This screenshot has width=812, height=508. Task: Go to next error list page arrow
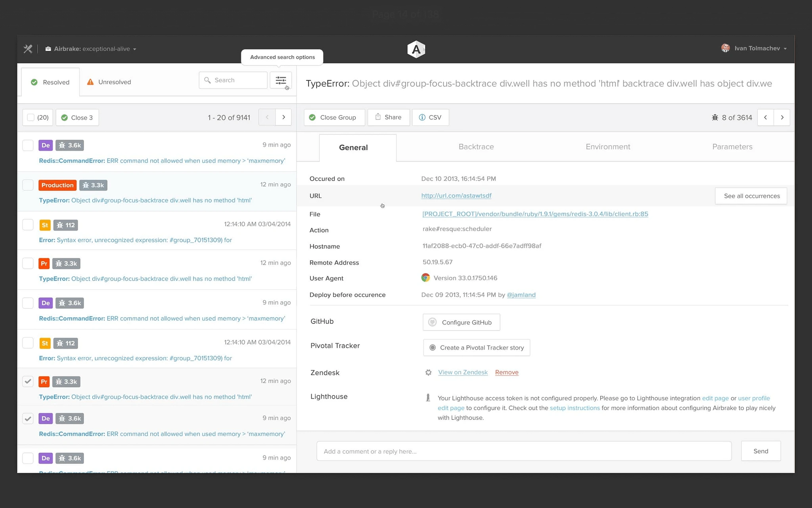click(283, 117)
